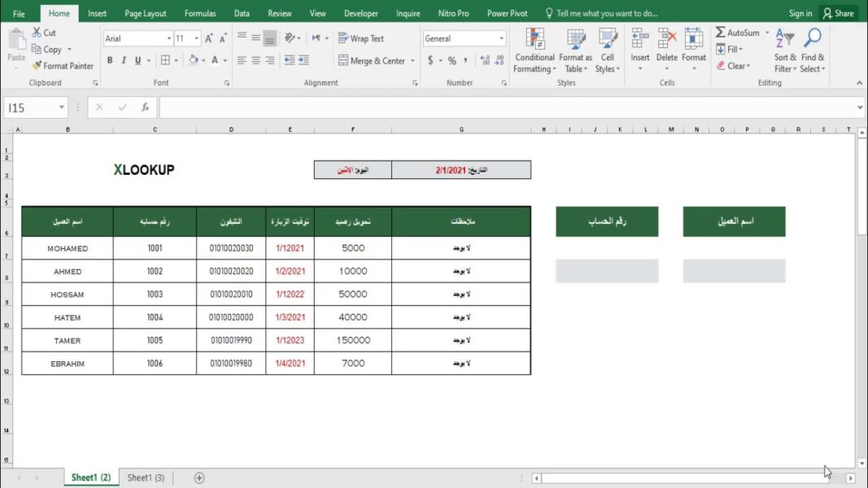Viewport: 868px width, 488px height.
Task: Click the Insert cells icon
Action: click(640, 39)
